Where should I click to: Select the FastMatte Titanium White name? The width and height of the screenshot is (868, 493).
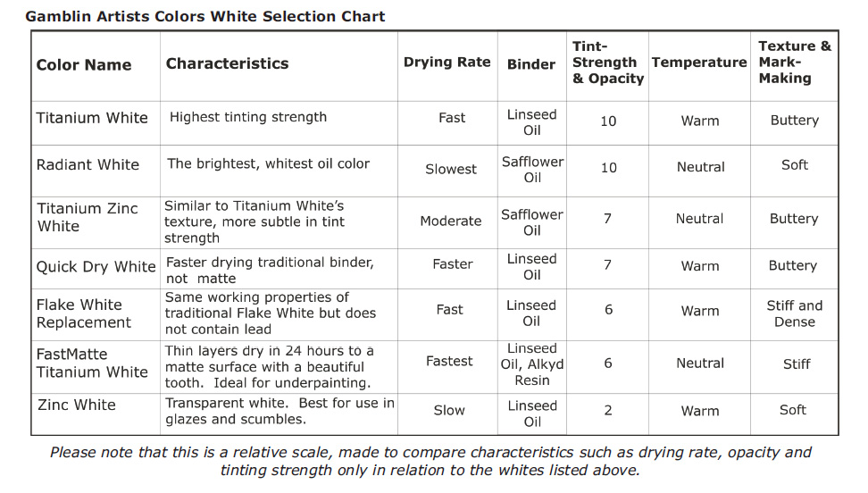[92, 363]
